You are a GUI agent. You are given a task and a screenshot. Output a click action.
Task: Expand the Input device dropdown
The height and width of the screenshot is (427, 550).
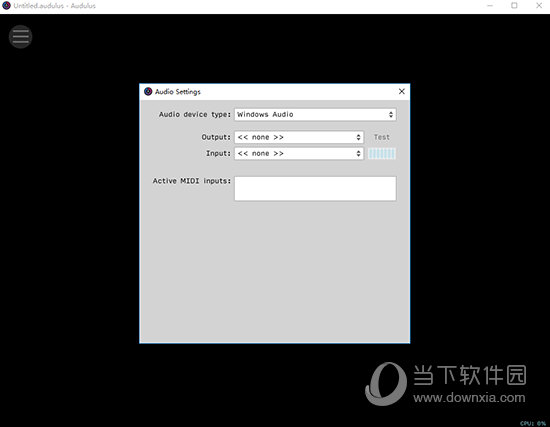click(x=299, y=153)
